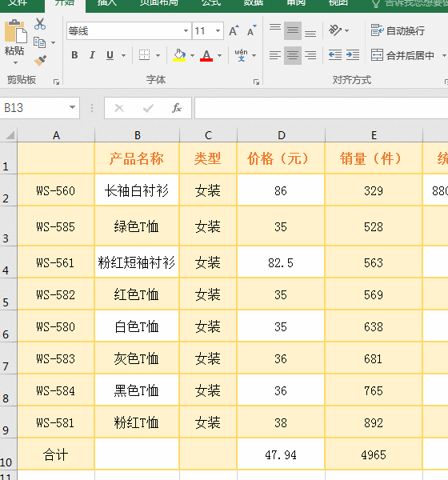Click 合并后居中 merge and center button
The height and width of the screenshot is (480, 448).
(402, 55)
